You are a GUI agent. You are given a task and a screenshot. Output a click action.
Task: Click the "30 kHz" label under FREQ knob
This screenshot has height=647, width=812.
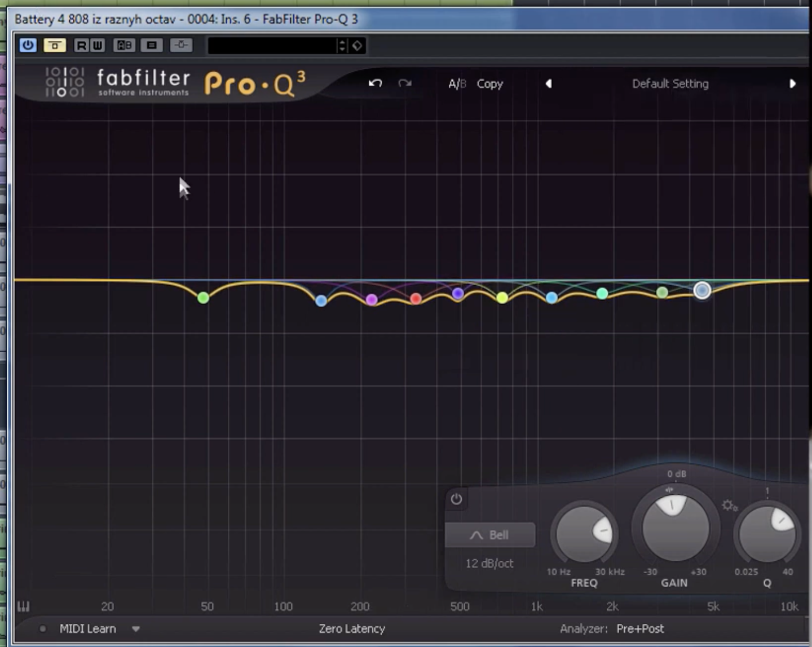610,571
